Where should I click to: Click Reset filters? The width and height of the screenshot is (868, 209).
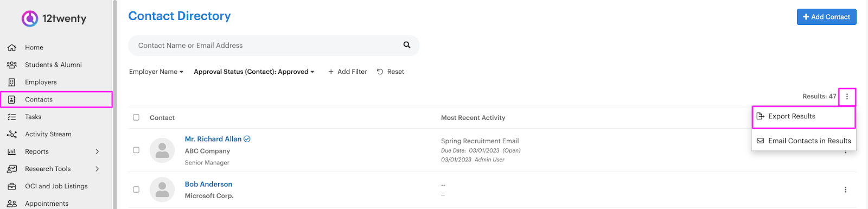point(391,72)
